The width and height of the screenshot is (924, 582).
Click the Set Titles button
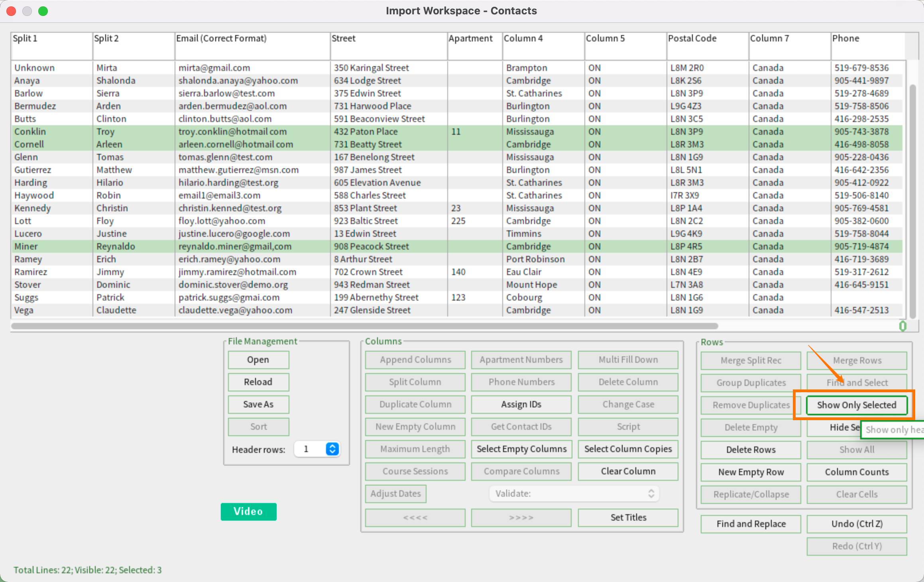click(x=628, y=517)
